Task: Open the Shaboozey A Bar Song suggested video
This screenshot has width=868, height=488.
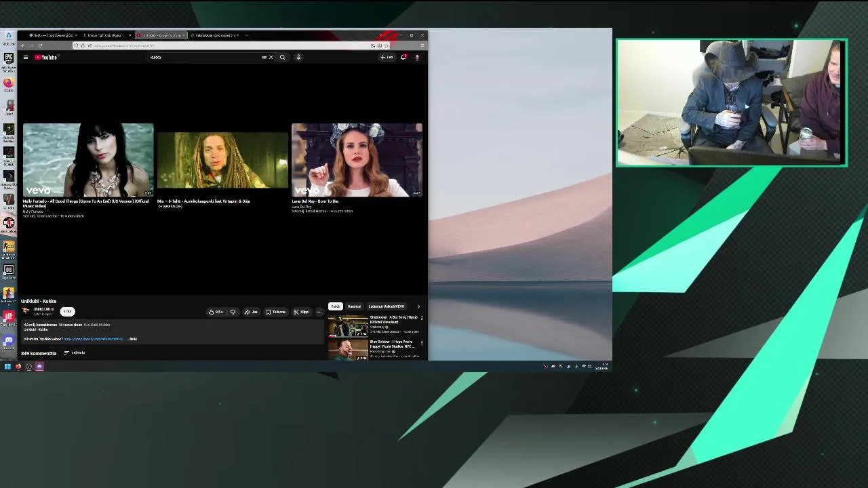Action: click(348, 325)
